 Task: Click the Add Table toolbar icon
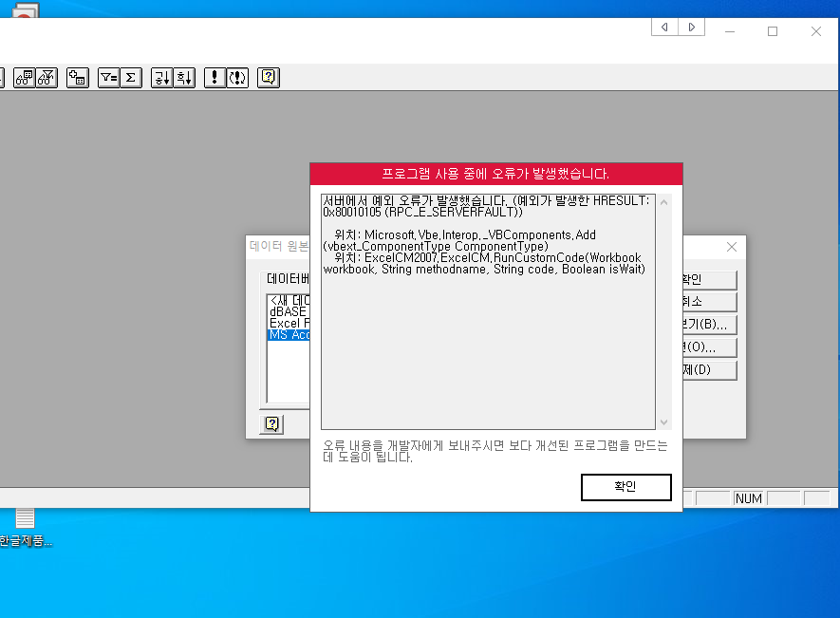pos(78,78)
